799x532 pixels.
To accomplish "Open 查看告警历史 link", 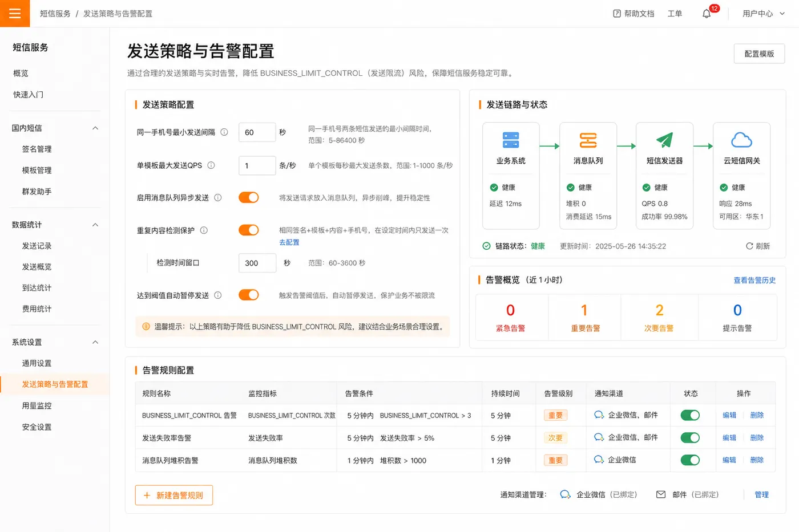I will pyautogui.click(x=754, y=280).
